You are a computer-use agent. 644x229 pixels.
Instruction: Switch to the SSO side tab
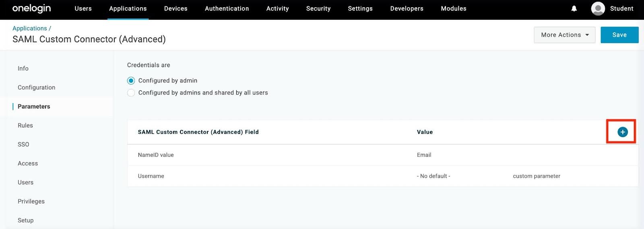pos(23,144)
